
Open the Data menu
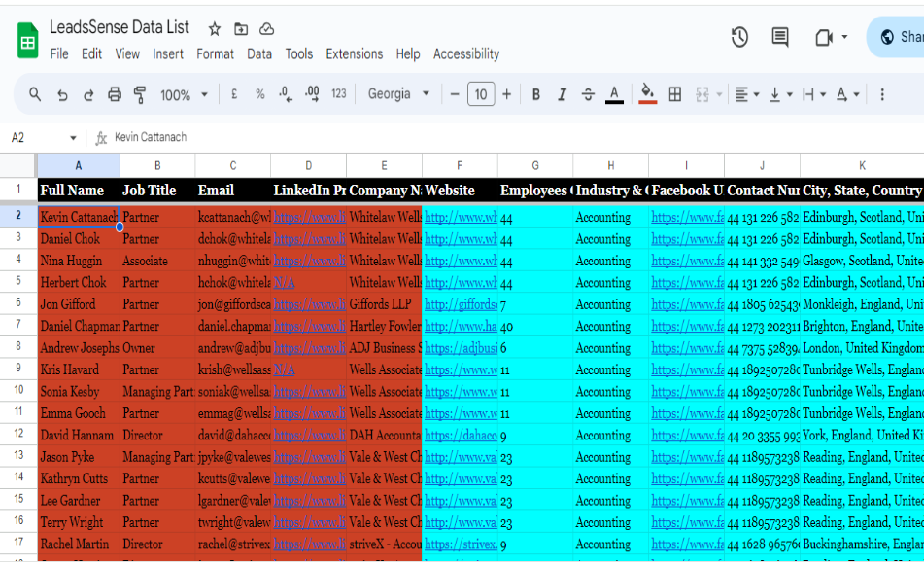pos(259,53)
